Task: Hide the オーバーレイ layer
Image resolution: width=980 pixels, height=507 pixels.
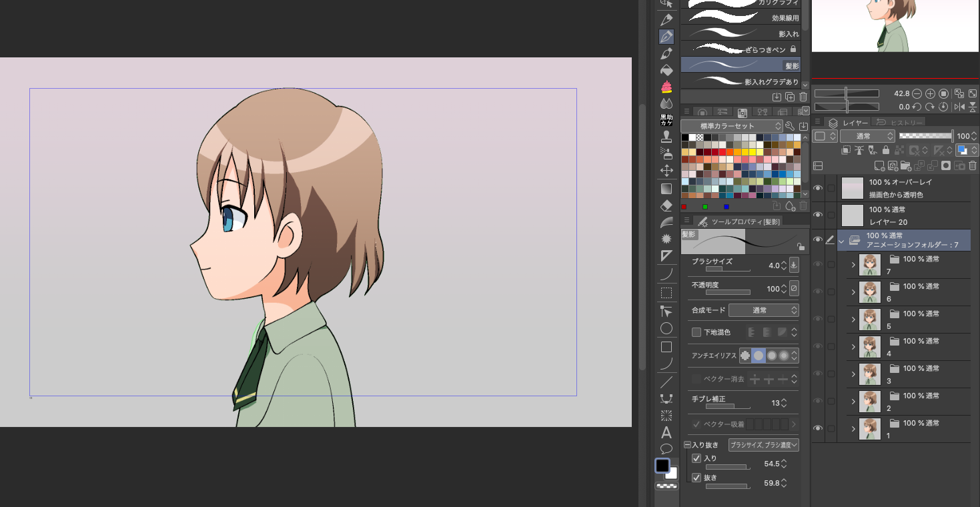Action: [x=817, y=188]
